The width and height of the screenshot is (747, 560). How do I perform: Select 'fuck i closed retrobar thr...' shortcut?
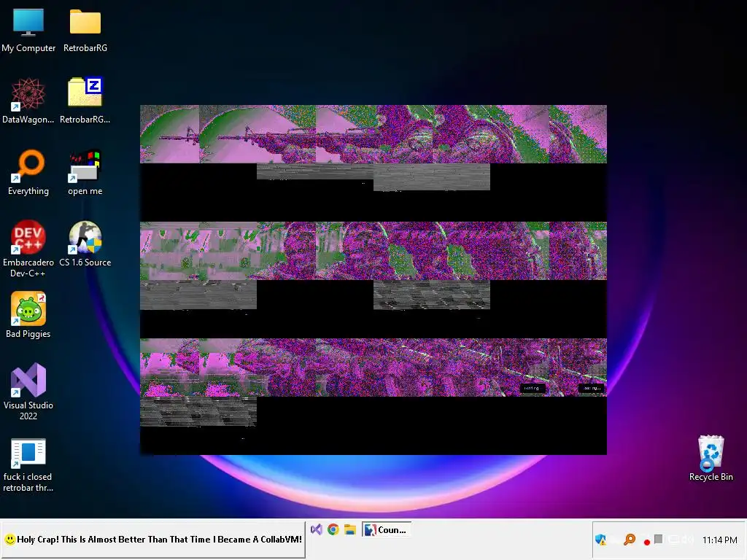click(x=28, y=465)
